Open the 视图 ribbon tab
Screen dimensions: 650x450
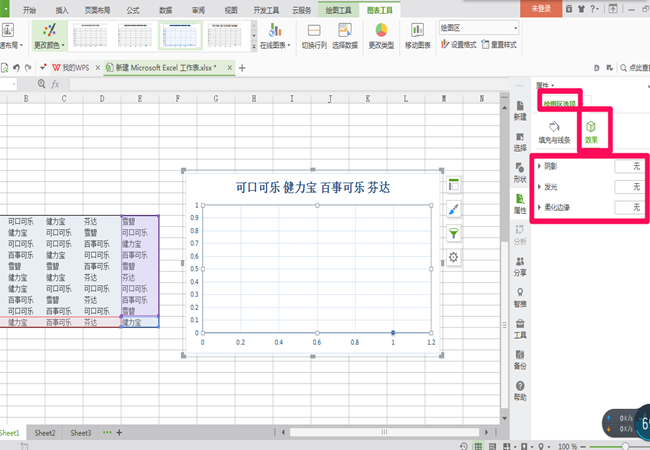tap(231, 10)
